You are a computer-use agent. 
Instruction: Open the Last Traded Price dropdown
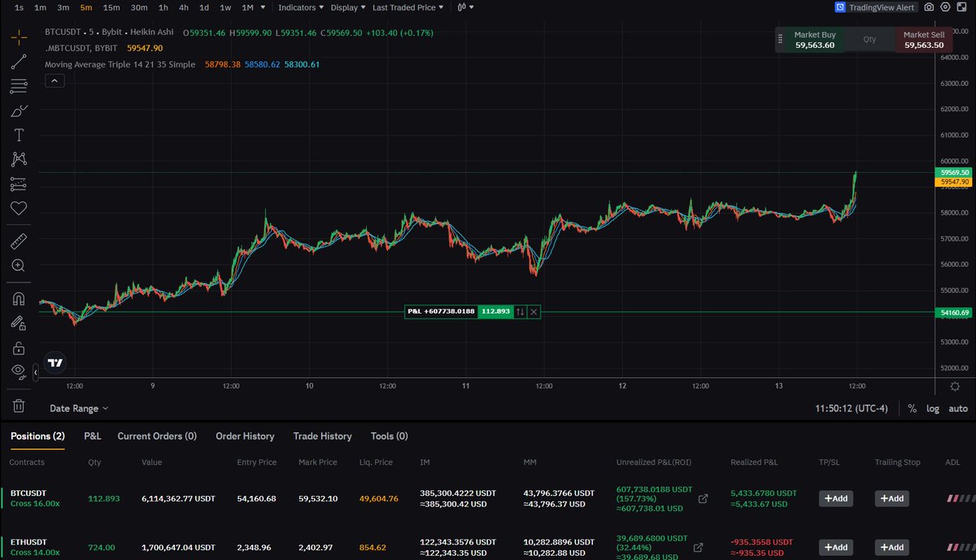pos(407,7)
